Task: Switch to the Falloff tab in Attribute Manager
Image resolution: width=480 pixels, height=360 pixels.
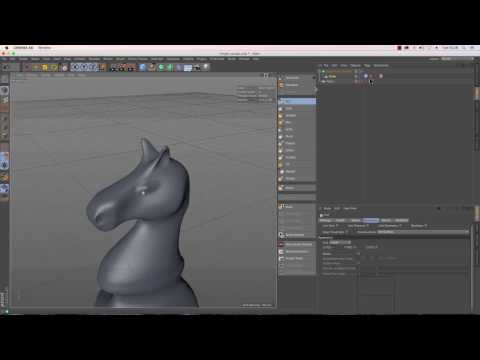Action: tap(341, 220)
